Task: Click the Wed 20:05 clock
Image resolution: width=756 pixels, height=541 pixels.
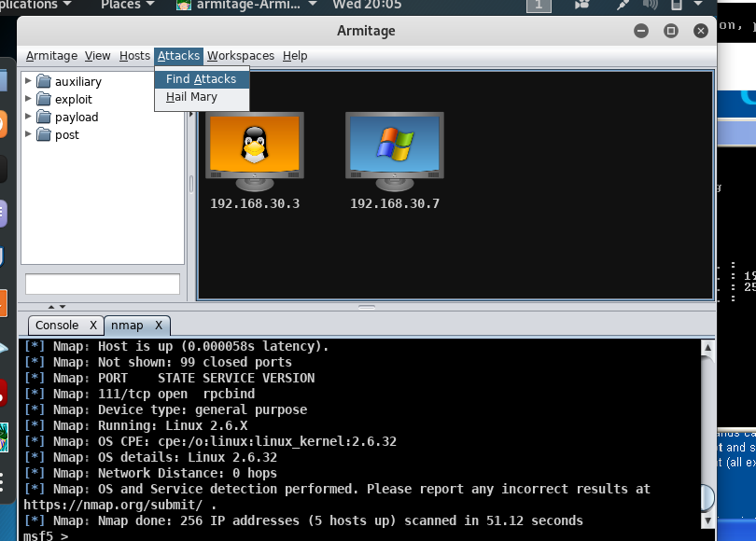Action: (x=367, y=5)
